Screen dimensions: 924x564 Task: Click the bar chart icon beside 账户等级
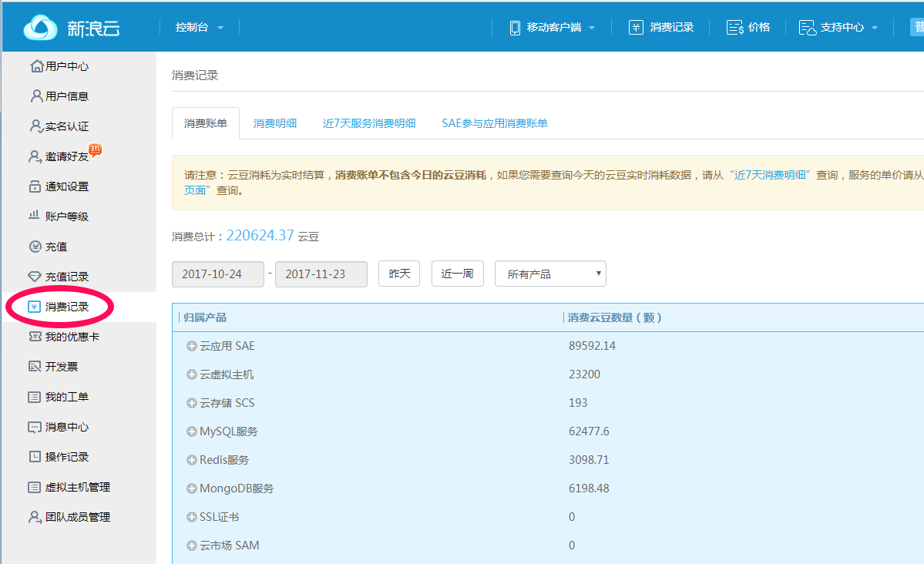coord(34,215)
